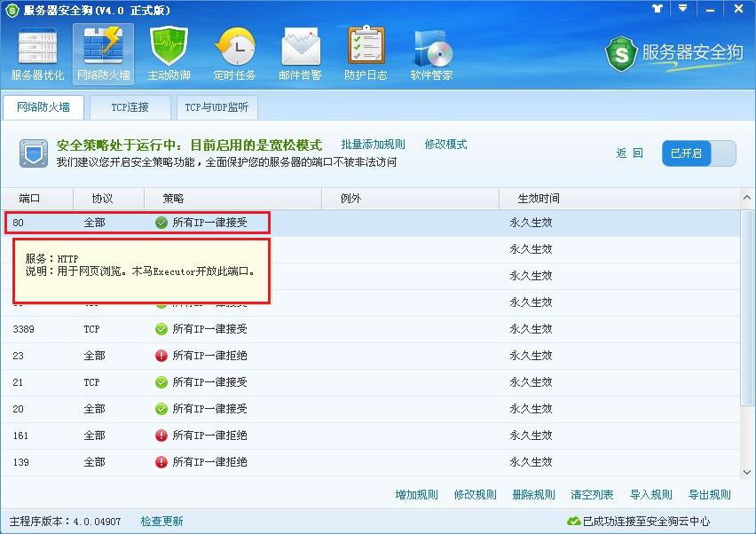This screenshot has height=534, width=756.
Task: Open the TCP与UDP监听 tab
Action: point(216,106)
